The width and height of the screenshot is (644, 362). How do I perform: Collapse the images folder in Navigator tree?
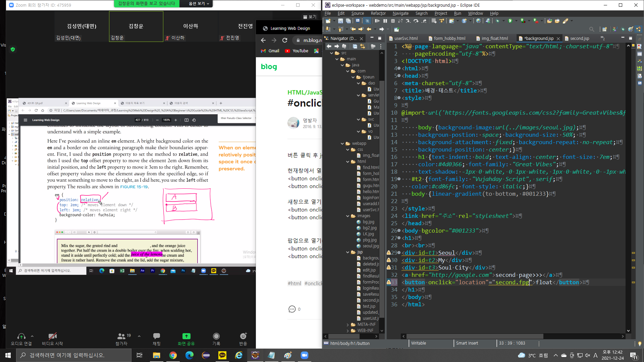pos(348,216)
